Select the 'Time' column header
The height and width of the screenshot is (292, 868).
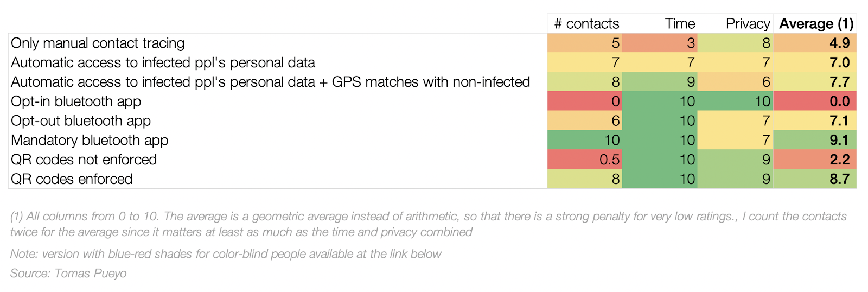pos(680,23)
